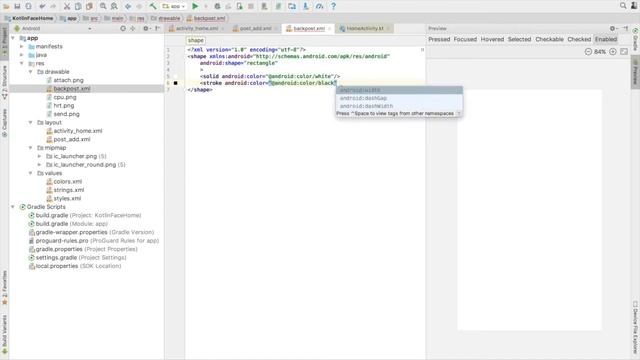Image resolution: width=640 pixels, height=360 pixels.
Task: Zoom out the preview with minus icon
Action: coord(588,52)
